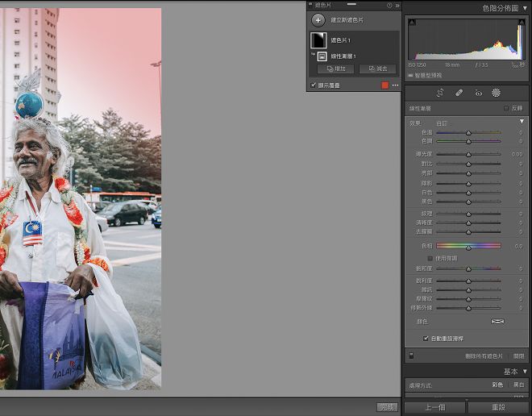Select 彩色 color treatment
Viewport: 532px width, 416px height.
(x=497, y=385)
